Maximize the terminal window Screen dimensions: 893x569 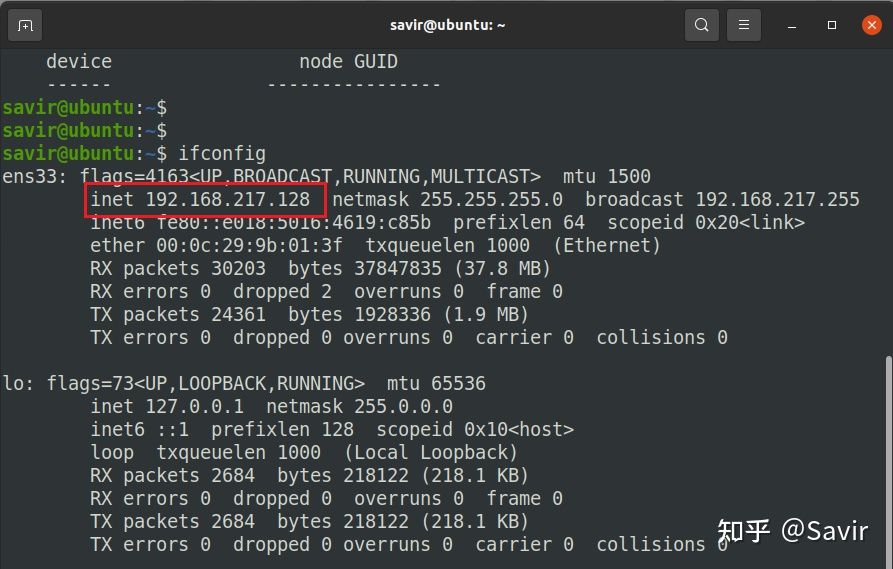pyautogui.click(x=831, y=25)
